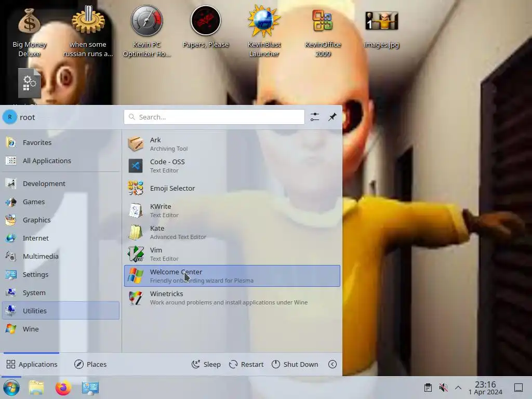Image resolution: width=532 pixels, height=399 pixels.
Task: Expand hidden system tray icons
Action: [458, 388]
